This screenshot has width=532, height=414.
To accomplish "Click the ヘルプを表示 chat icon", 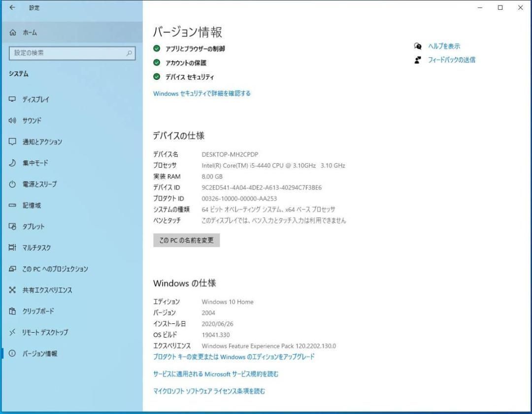I will point(418,46).
